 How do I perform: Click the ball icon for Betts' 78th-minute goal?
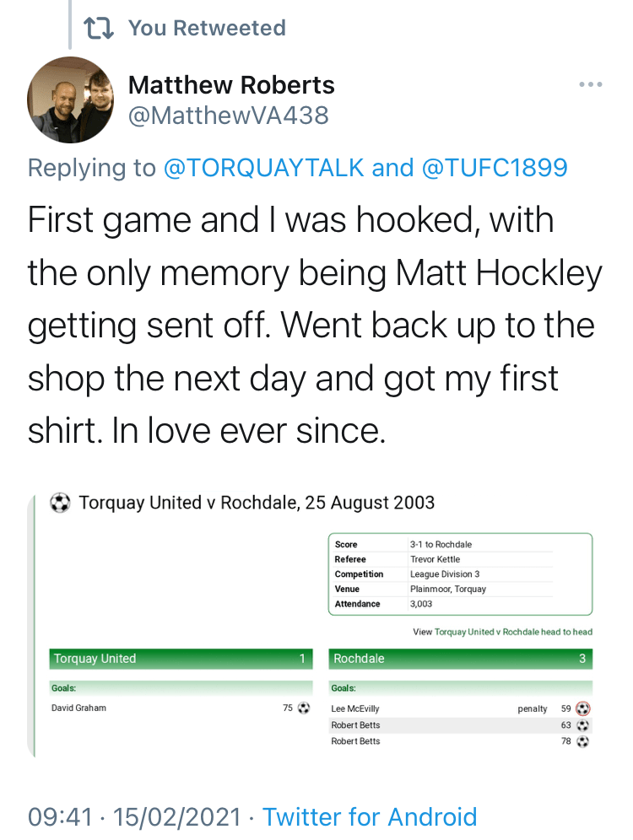pyautogui.click(x=582, y=741)
